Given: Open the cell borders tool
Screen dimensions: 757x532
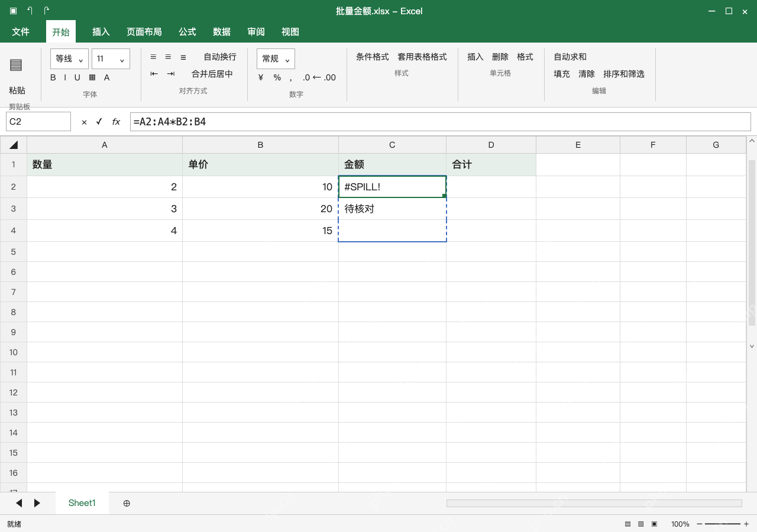Looking at the screenshot, I should [x=92, y=77].
